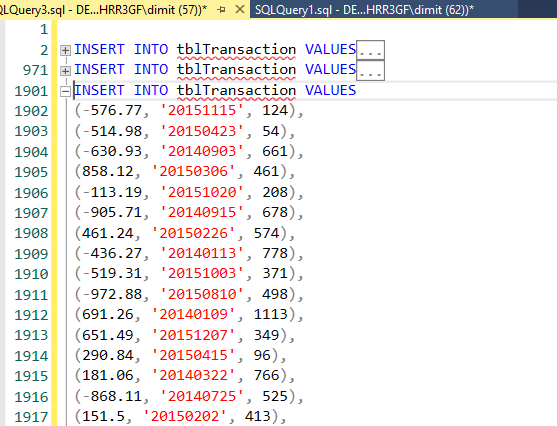Pin the SQLQuery3.sql tab
557x426 pixels.
pyautogui.click(x=222, y=10)
